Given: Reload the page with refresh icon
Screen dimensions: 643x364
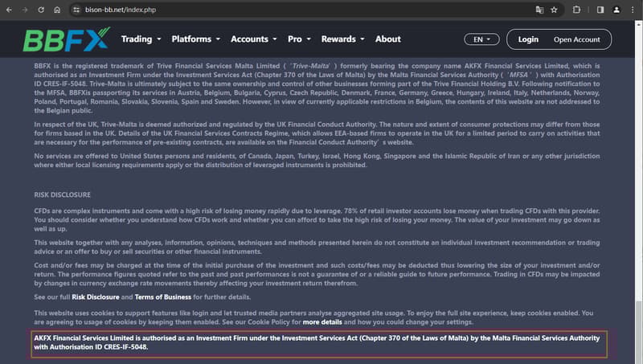Looking at the screenshot, I should (41, 10).
